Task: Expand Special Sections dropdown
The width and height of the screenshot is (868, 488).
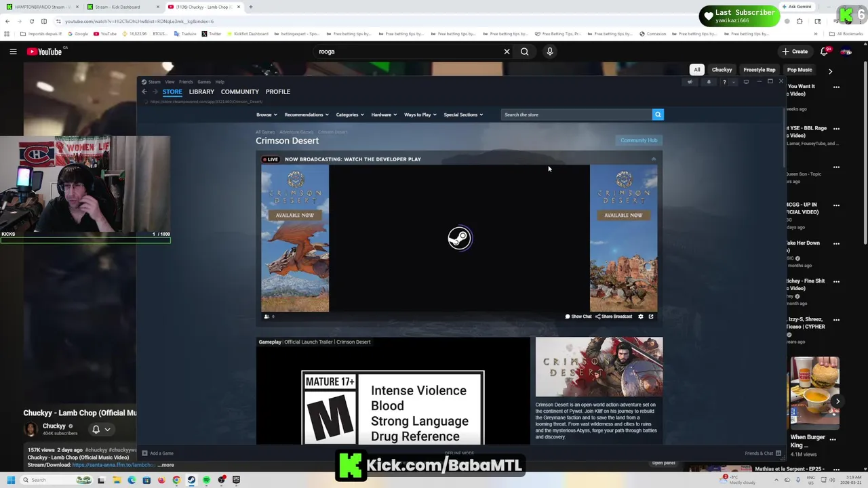Action: click(463, 115)
